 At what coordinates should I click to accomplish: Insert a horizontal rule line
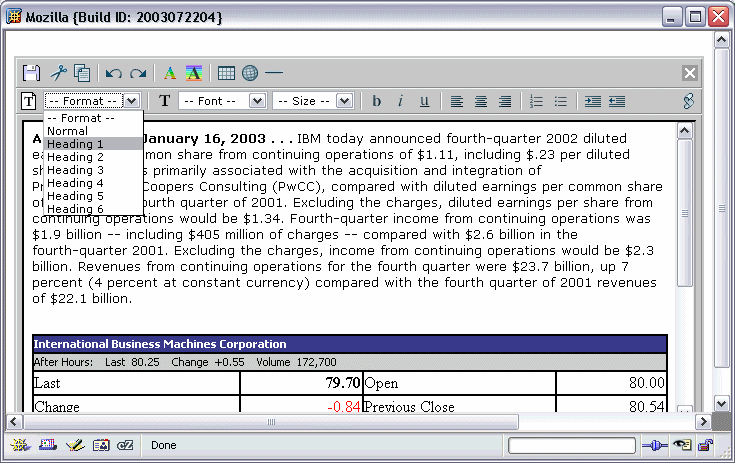pyautogui.click(x=274, y=73)
